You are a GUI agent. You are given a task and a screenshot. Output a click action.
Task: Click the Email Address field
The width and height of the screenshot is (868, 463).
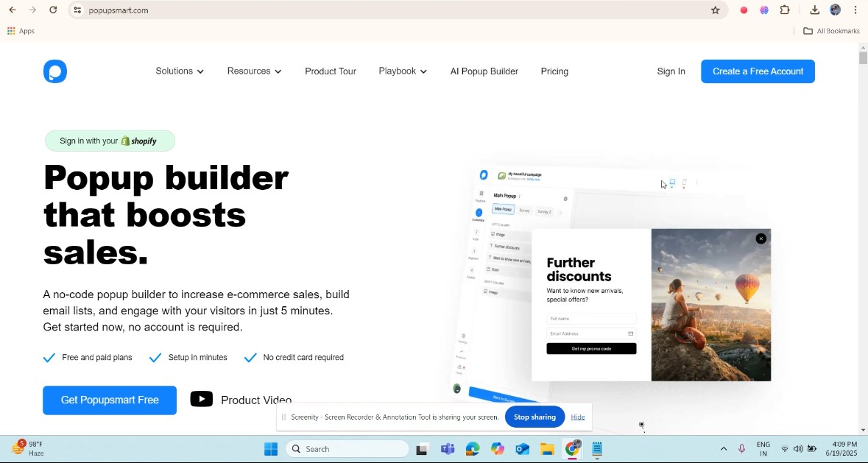pos(591,333)
